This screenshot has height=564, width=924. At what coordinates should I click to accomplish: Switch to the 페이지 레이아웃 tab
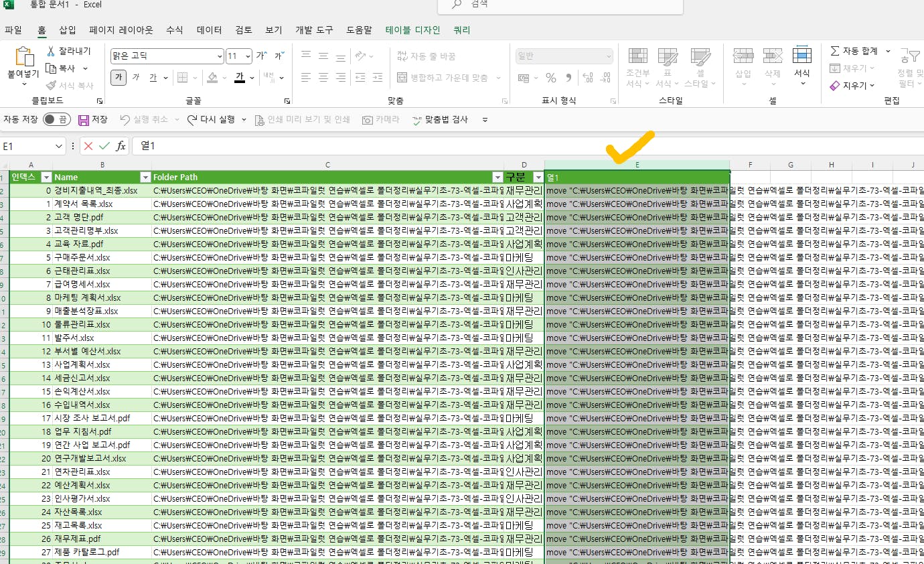pos(121,30)
